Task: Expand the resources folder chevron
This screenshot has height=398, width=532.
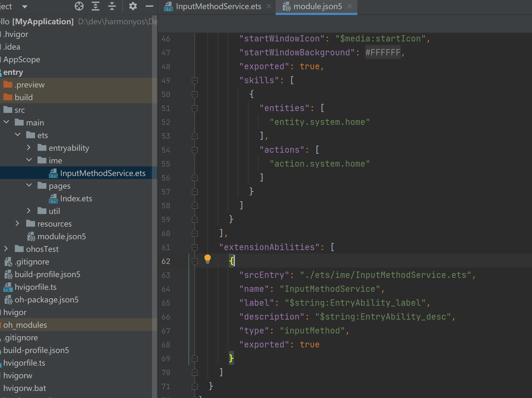Action: (x=17, y=224)
